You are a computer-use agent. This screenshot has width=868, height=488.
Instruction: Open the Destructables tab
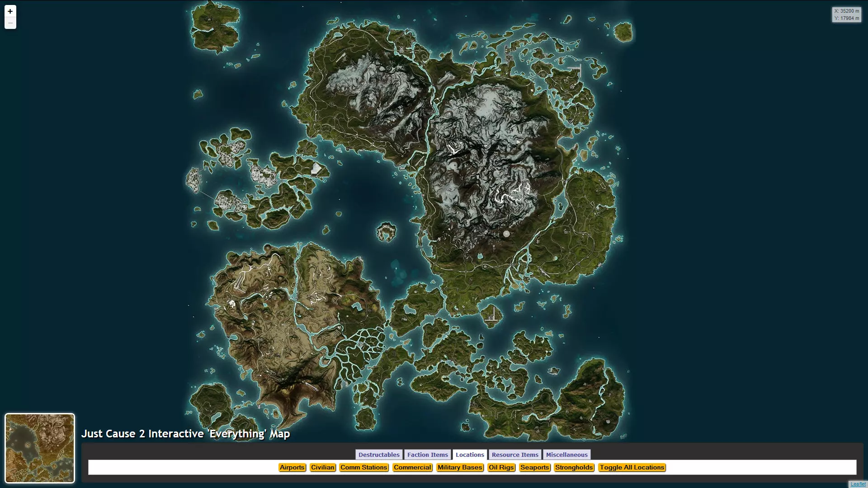point(379,455)
